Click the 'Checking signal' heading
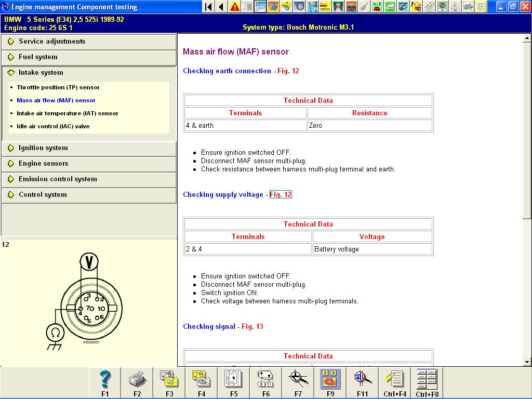The height and width of the screenshot is (399, 532). click(209, 326)
